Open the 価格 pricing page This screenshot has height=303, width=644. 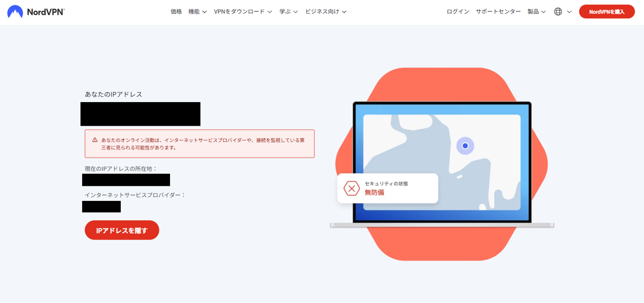coord(176,11)
